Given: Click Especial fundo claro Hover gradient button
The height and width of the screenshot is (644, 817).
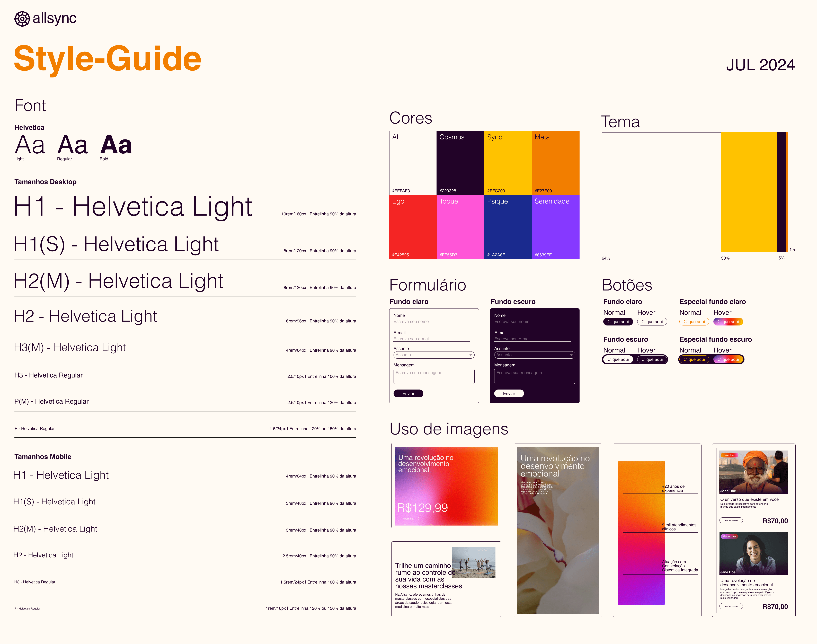Looking at the screenshot, I should pyautogui.click(x=728, y=322).
